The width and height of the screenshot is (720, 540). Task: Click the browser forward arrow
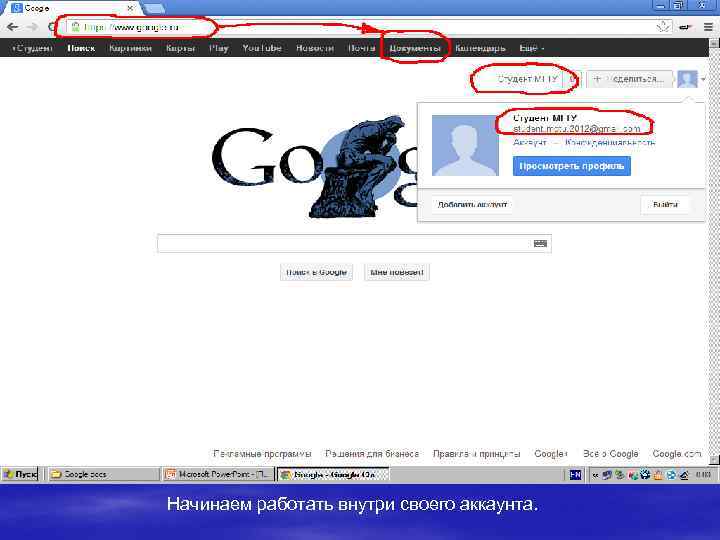(x=32, y=27)
